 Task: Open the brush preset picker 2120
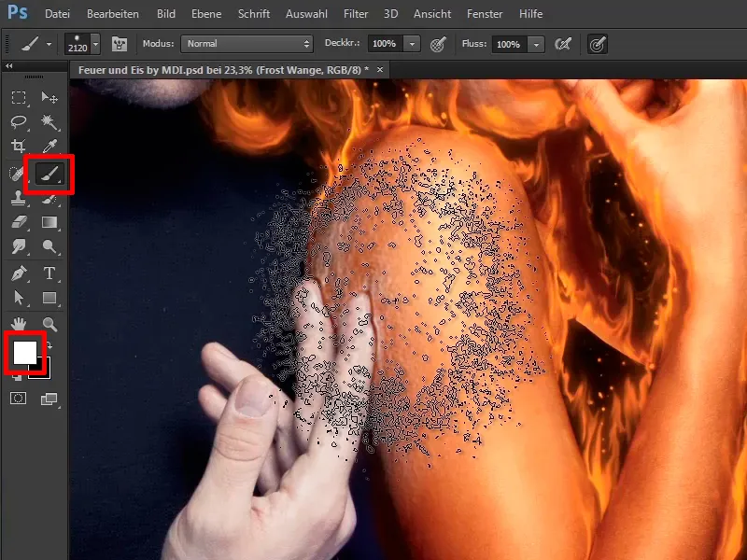(x=82, y=44)
